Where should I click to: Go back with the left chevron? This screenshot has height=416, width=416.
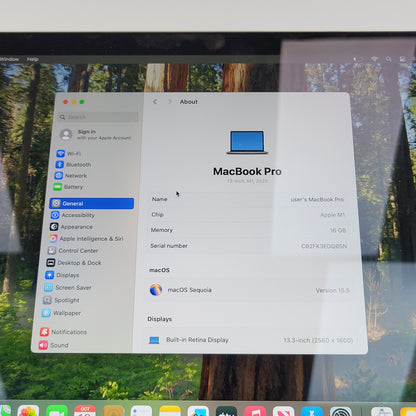coord(155,101)
